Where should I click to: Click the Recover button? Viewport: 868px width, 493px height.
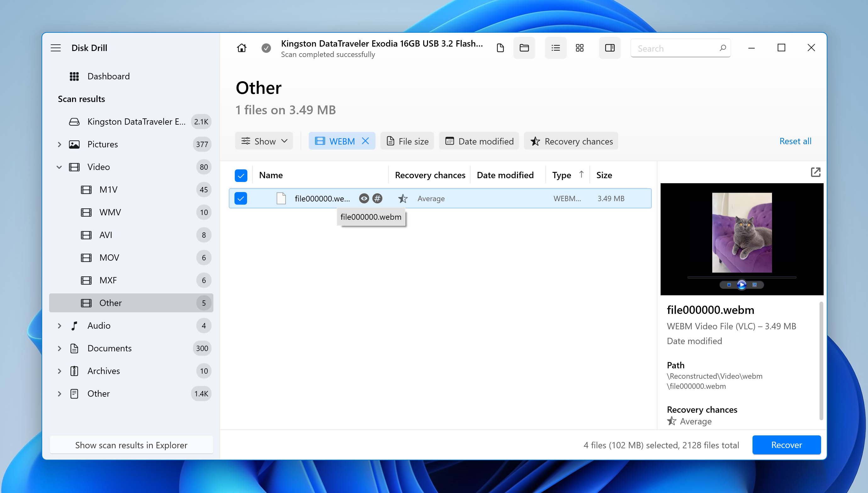click(x=786, y=445)
